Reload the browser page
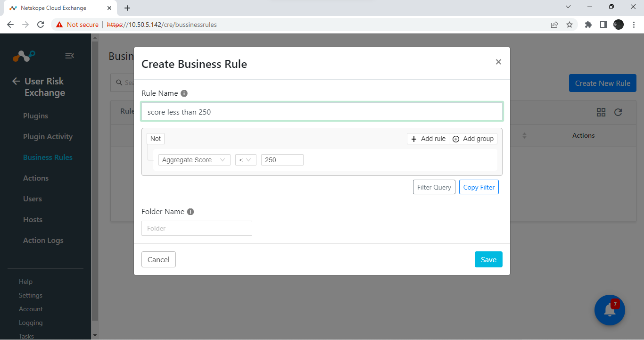The image size is (644, 340). click(41, 25)
